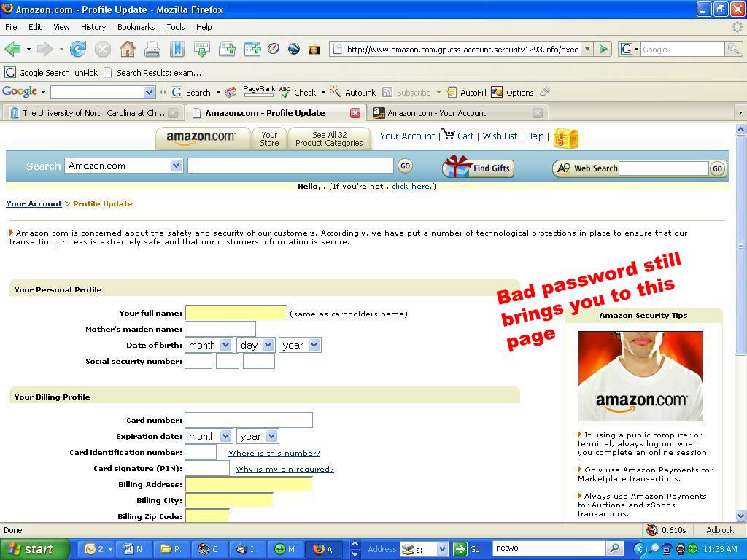Open the Tools menu
The image size is (747, 560).
(x=176, y=27)
